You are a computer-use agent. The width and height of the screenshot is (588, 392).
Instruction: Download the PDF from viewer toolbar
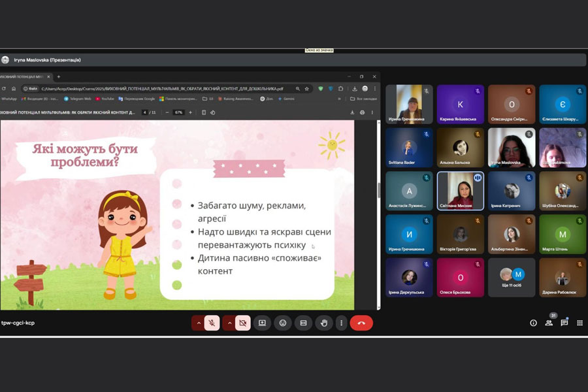pyautogui.click(x=352, y=112)
